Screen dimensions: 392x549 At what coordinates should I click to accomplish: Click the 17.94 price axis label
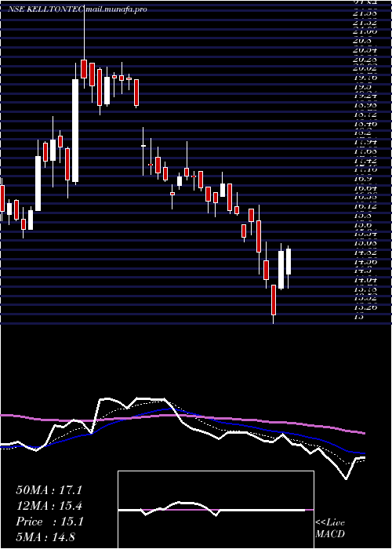pyautogui.click(x=365, y=142)
